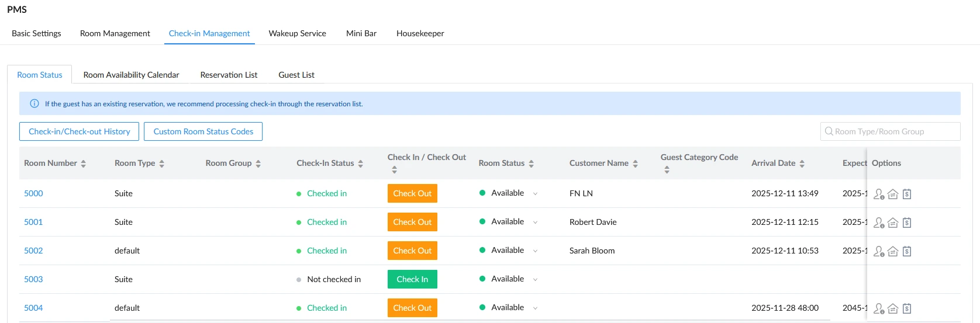This screenshot has width=980, height=323.
Task: Open room 5001 link
Action: 33,222
